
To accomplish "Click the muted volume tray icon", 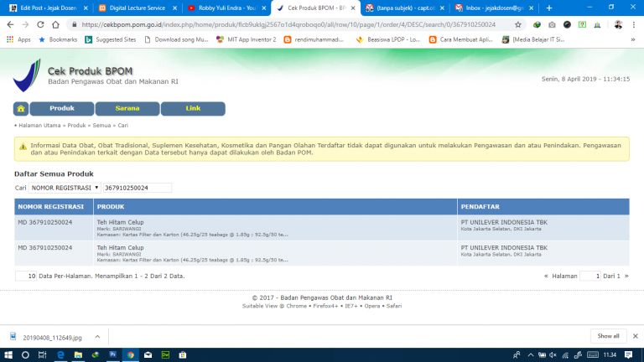I will pyautogui.click(x=553, y=354).
